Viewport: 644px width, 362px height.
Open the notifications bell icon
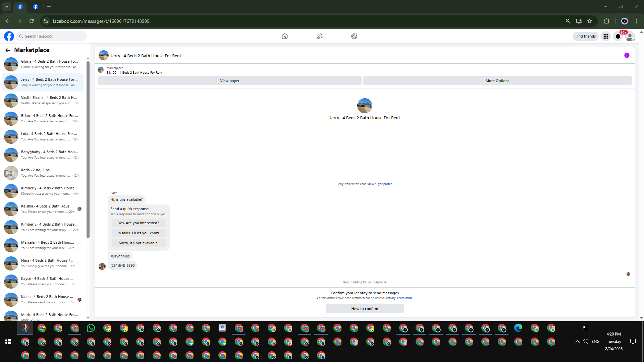point(618,36)
